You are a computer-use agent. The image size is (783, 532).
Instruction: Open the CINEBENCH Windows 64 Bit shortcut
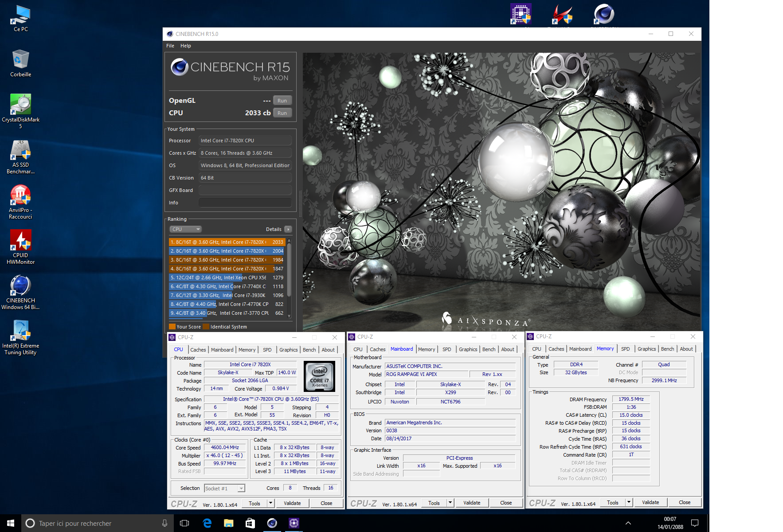[20, 293]
